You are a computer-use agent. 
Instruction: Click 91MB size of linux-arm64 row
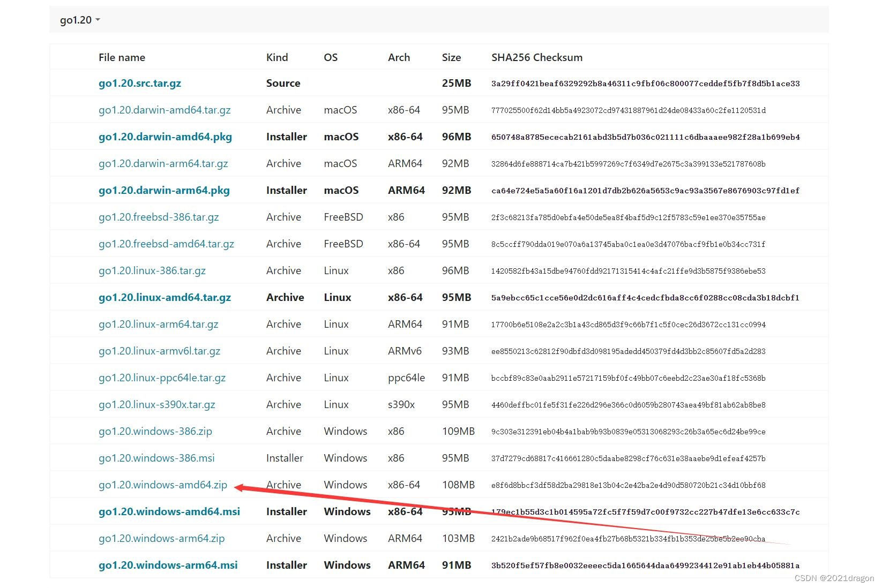click(x=455, y=324)
